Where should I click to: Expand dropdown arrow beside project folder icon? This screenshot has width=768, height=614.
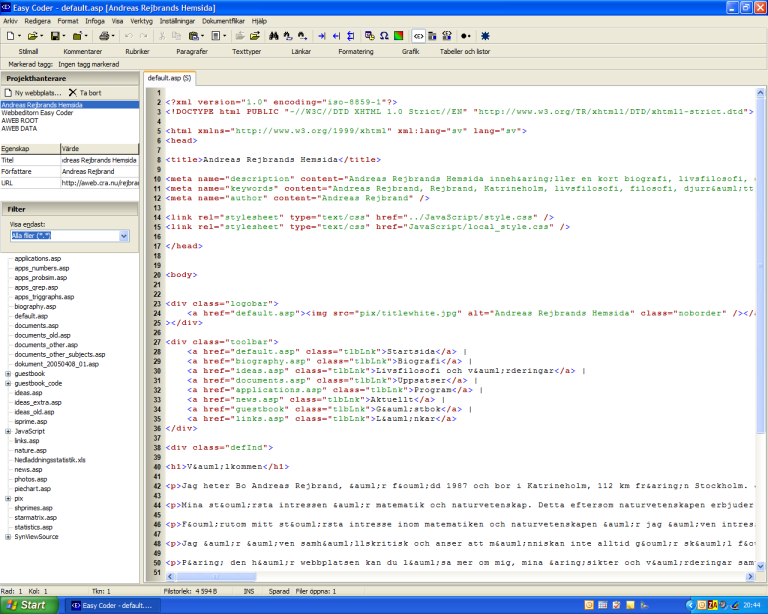86,36
